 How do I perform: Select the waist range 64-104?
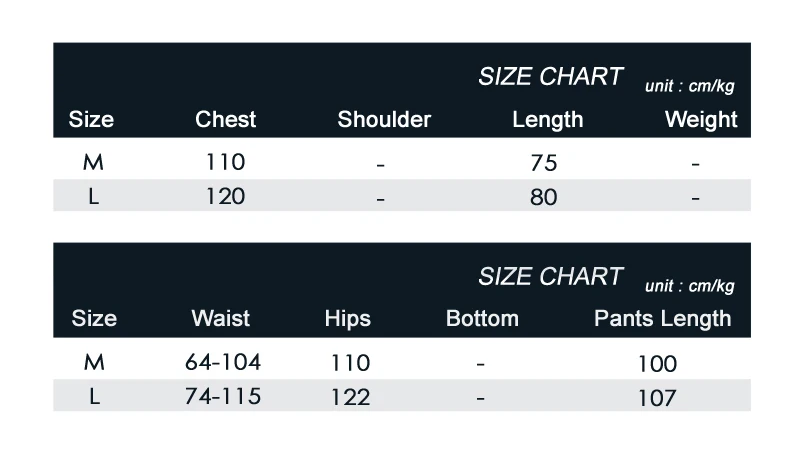pos(223,363)
